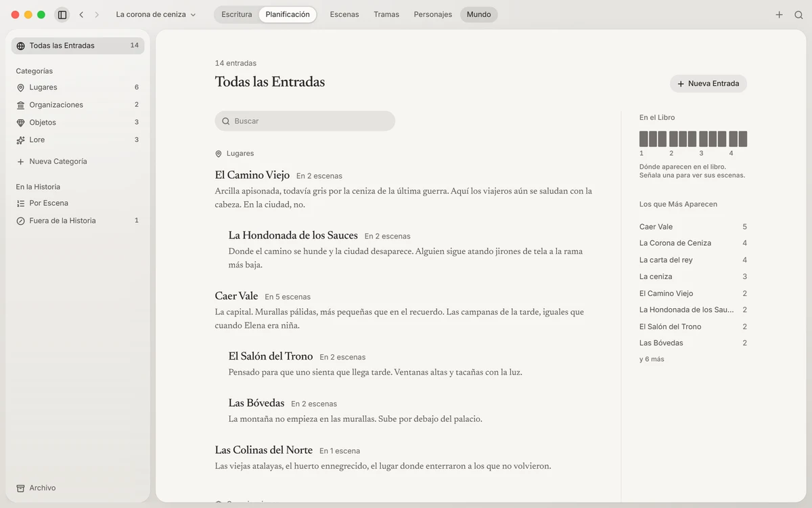This screenshot has height=508, width=812.
Task: Create a Nueva Entrada
Action: click(x=708, y=84)
